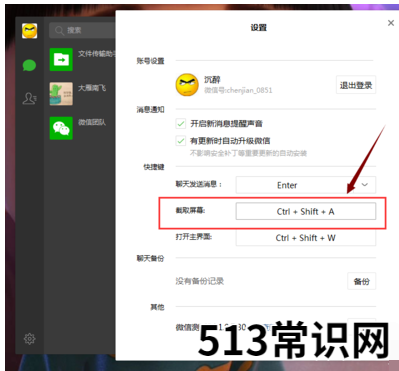Image resolution: width=399 pixels, height=371 pixels.
Task: Open the 大雁南飞 chat thumbnail
Action: point(61,94)
